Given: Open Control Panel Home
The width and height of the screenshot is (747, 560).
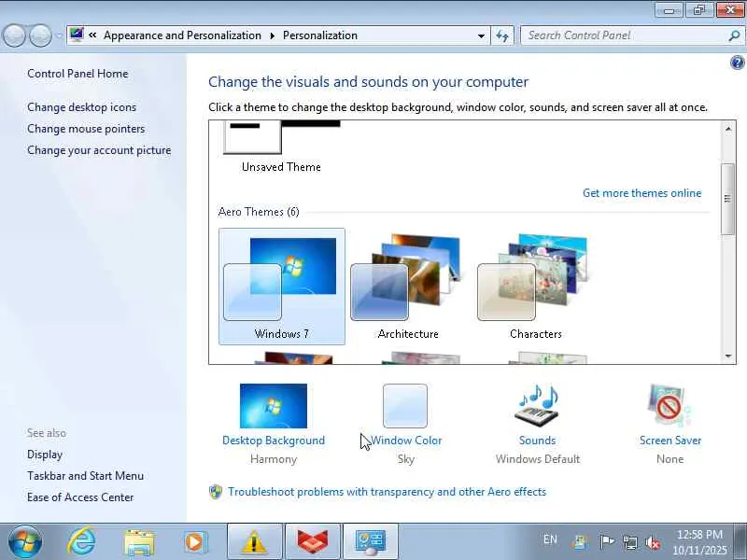Looking at the screenshot, I should (x=78, y=74).
